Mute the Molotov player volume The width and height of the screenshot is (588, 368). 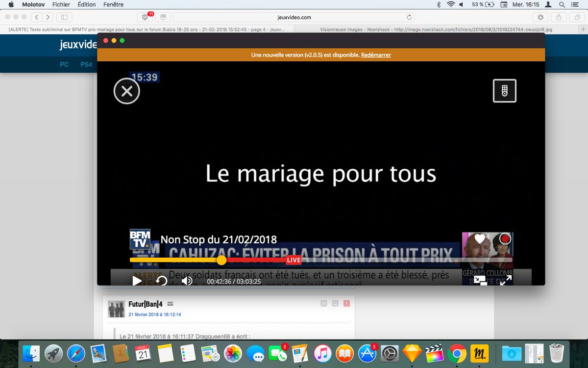[187, 281]
